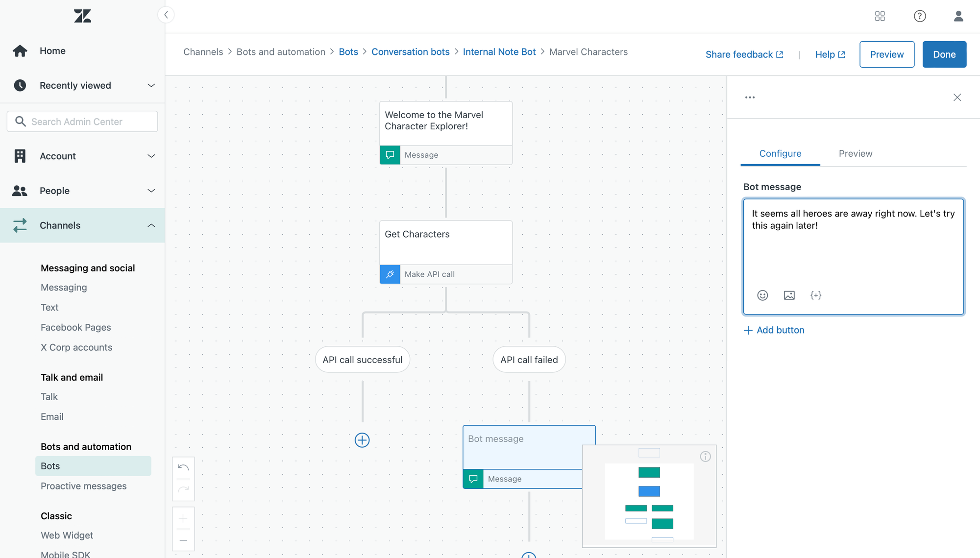Zoom out the flow canvas
The image size is (980, 558).
click(183, 540)
